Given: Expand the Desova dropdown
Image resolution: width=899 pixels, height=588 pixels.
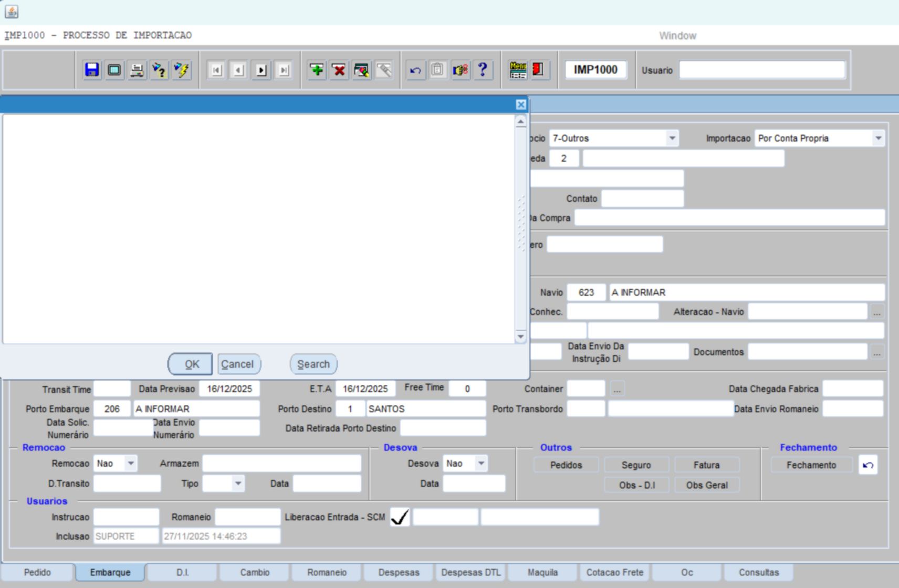Looking at the screenshot, I should click(x=480, y=464).
